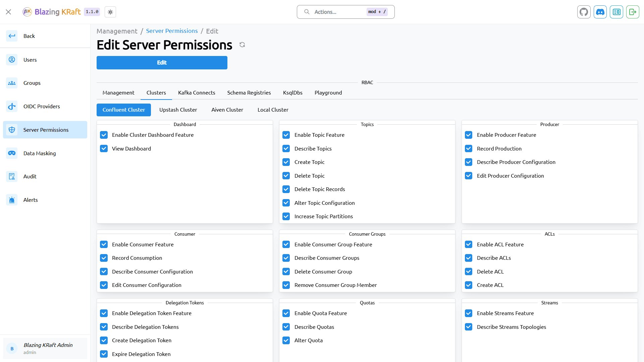The image size is (644, 362).
Task: Click the Data Masking sidebar icon
Action: click(x=11, y=153)
